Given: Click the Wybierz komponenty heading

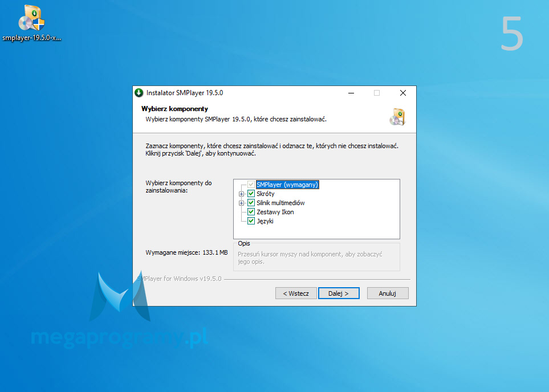Looking at the screenshot, I should (174, 109).
